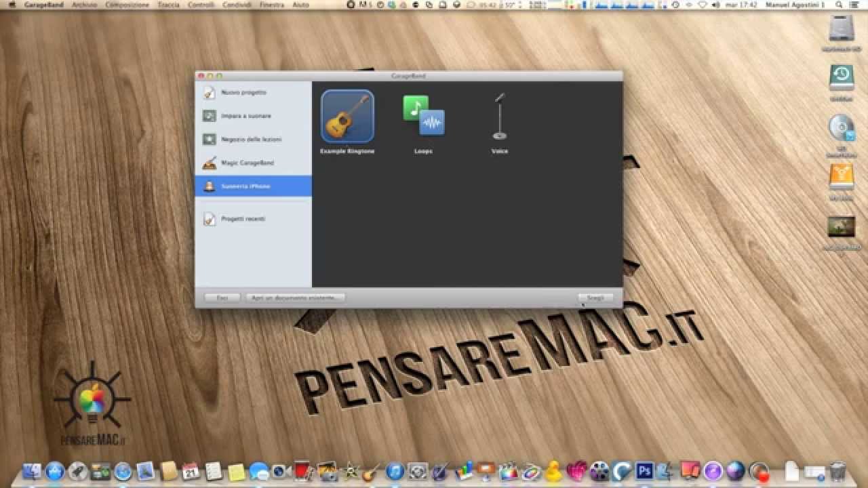
Task: Click Apri un documento esistente button
Action: pyautogui.click(x=295, y=298)
